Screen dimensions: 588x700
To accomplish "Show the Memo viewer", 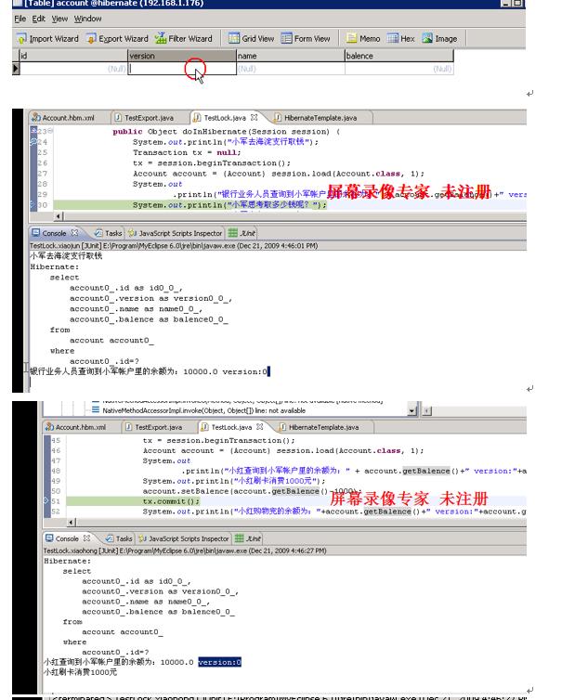I will [x=364, y=39].
